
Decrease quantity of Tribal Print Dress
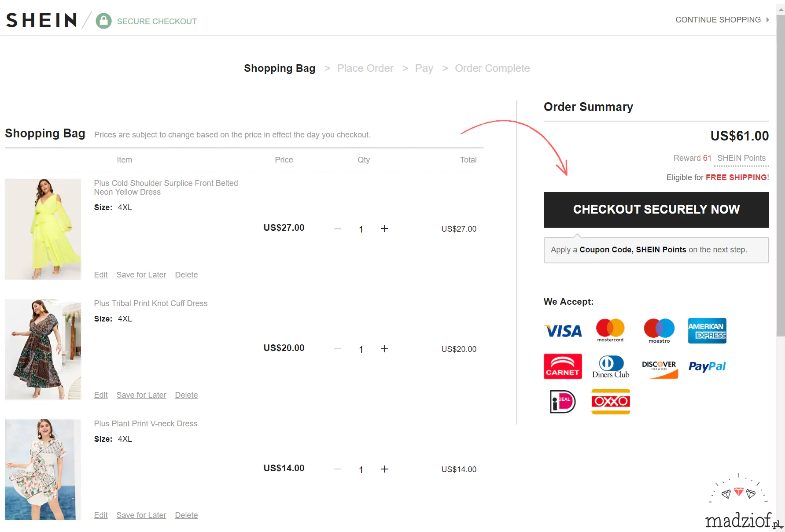(x=338, y=349)
